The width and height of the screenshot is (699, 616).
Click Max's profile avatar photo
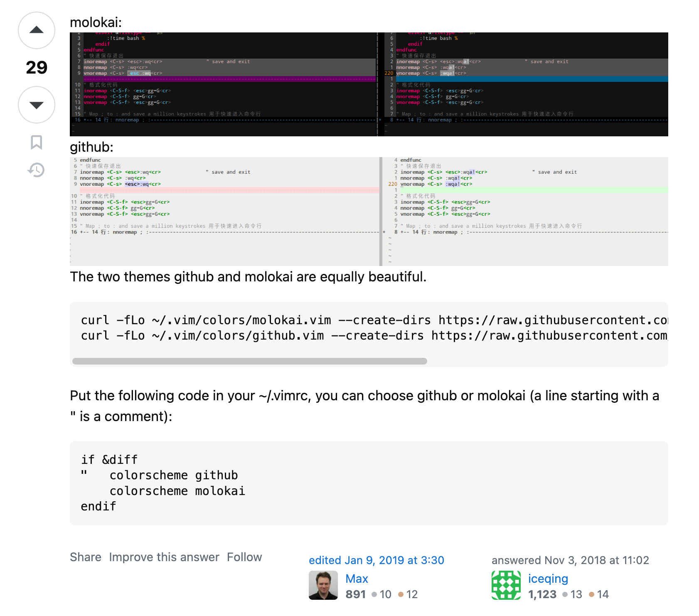pos(323,585)
